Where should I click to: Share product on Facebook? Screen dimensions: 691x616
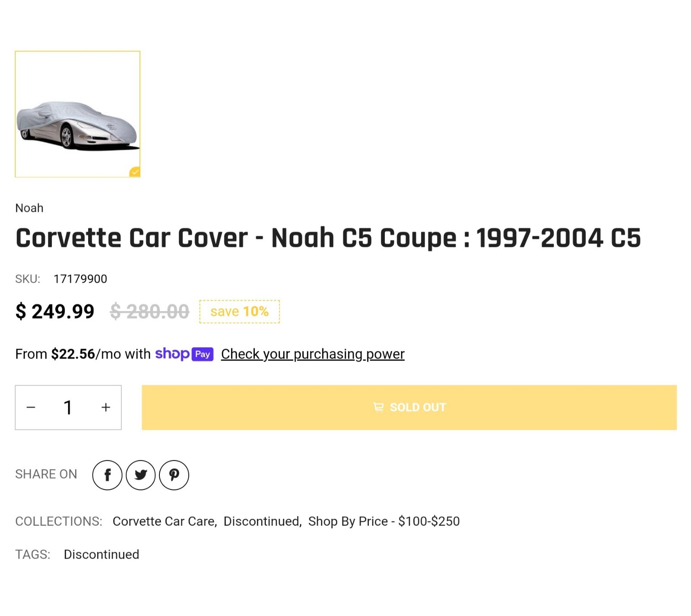107,475
